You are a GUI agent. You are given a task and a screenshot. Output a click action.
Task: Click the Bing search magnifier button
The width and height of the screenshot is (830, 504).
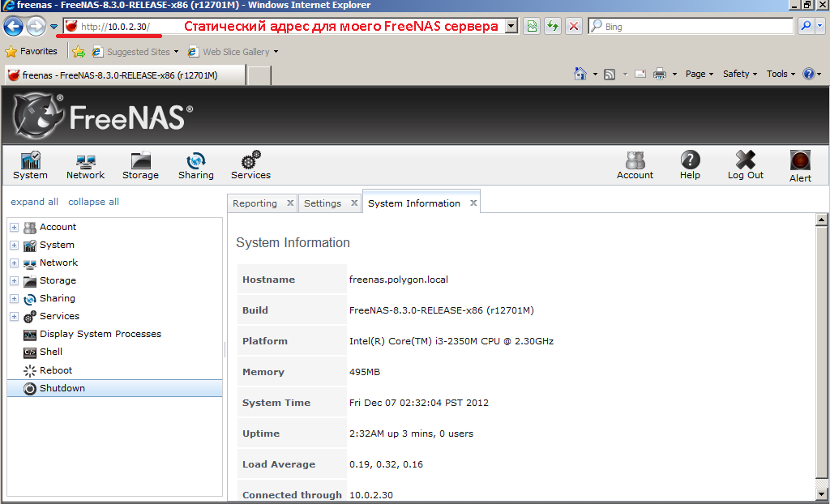pyautogui.click(x=806, y=26)
